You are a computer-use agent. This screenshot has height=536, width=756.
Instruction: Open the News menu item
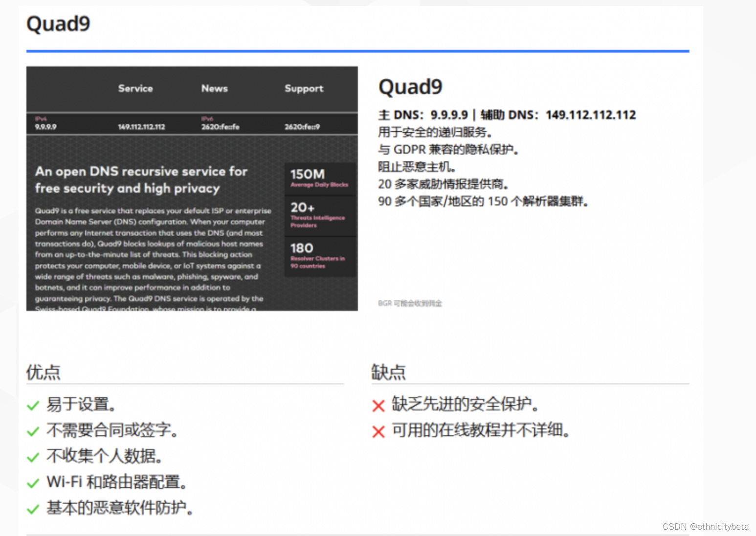(x=215, y=89)
